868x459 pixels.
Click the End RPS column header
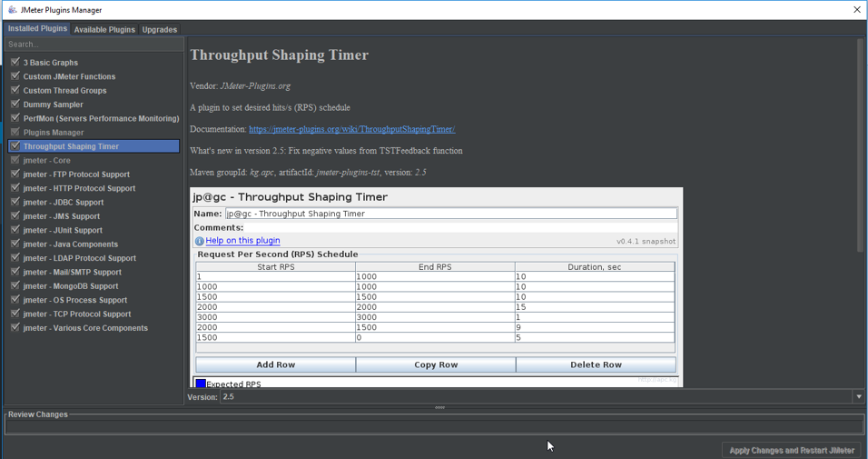point(435,266)
